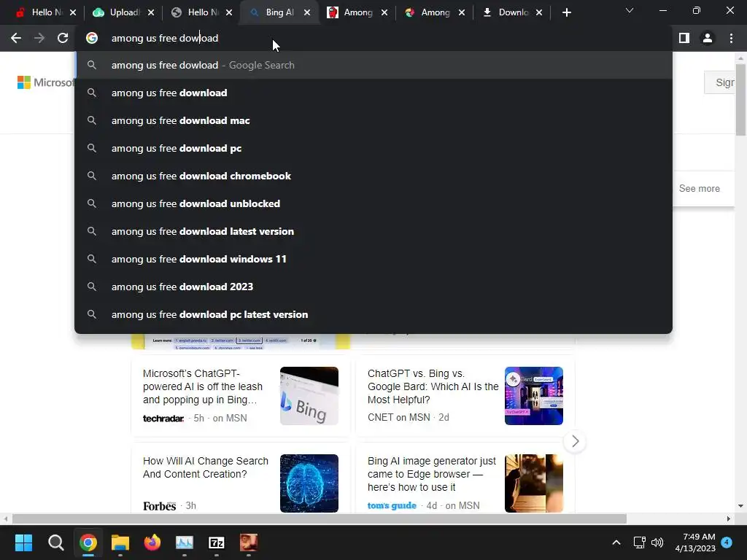Open the tab search chevron in title bar
The image size is (747, 560).
630,10
